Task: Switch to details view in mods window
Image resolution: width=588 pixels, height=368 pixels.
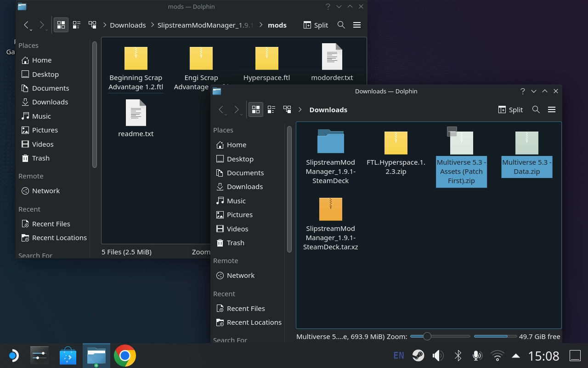Action: click(x=92, y=25)
